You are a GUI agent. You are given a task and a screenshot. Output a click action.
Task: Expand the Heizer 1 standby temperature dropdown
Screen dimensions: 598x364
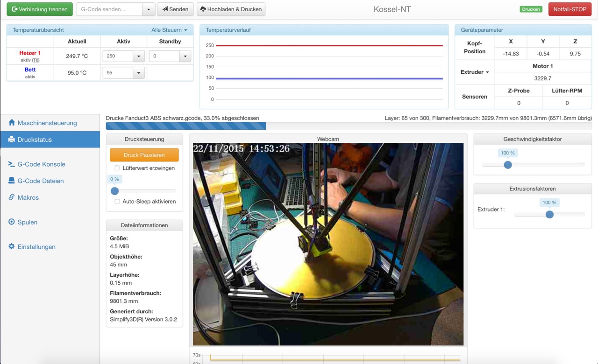coord(185,56)
